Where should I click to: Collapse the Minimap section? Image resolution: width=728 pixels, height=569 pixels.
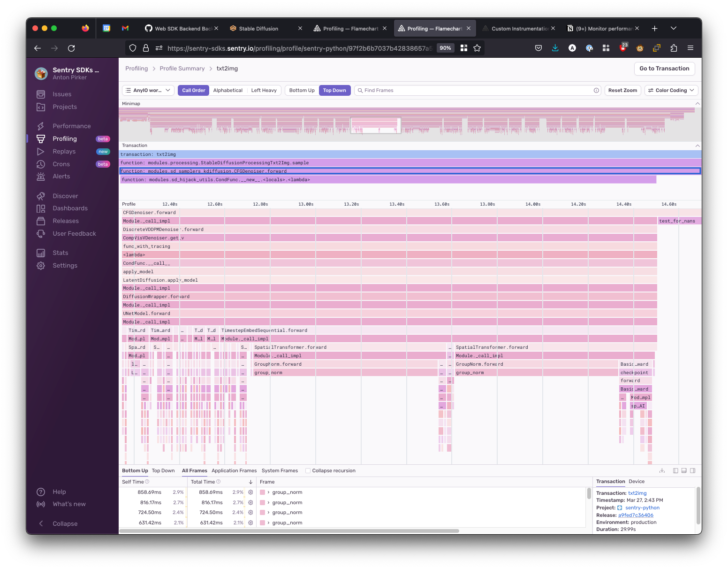(698, 104)
